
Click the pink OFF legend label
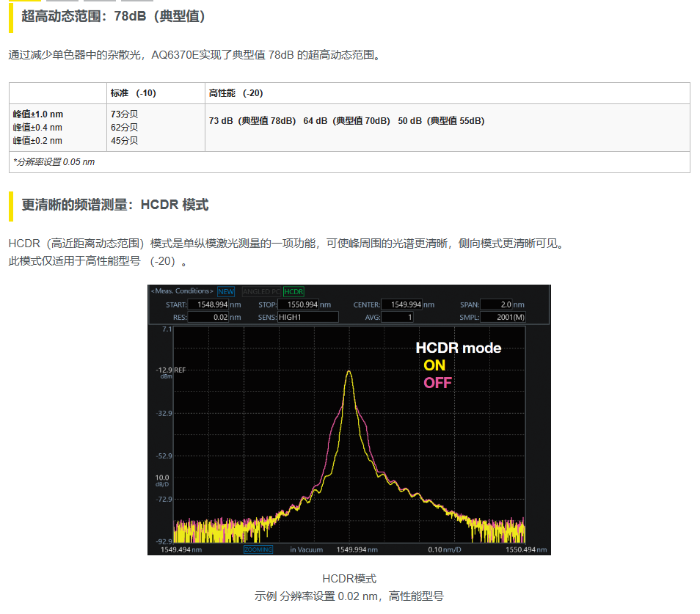(x=437, y=383)
